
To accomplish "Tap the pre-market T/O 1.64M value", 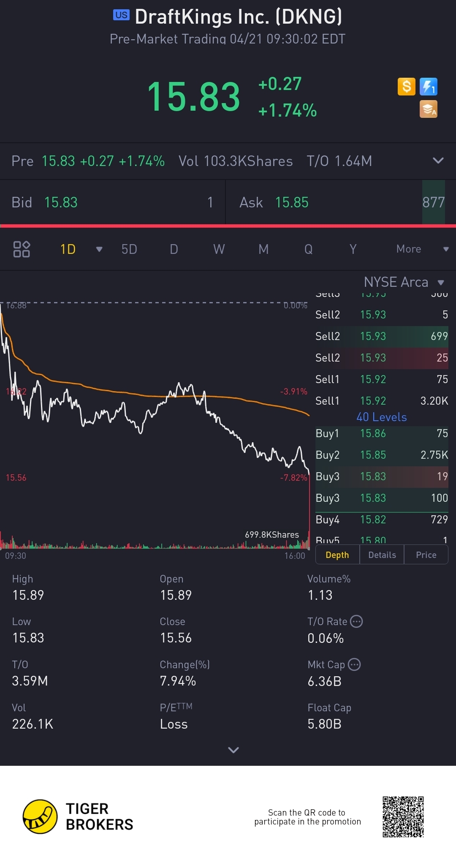I will click(339, 161).
